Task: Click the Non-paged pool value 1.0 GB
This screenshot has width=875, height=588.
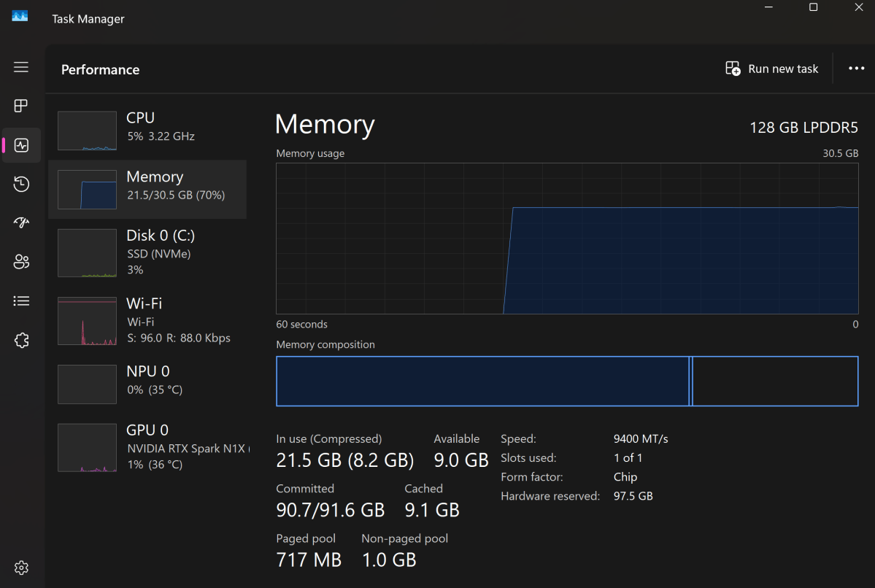Action: coord(389,560)
